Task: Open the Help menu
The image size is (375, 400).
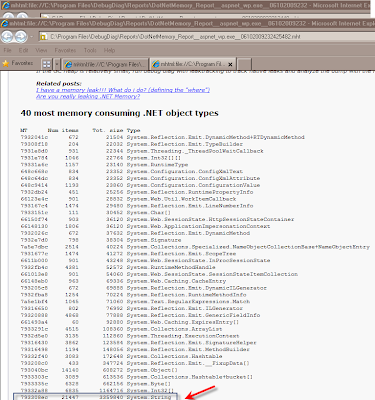Action: click(x=109, y=50)
